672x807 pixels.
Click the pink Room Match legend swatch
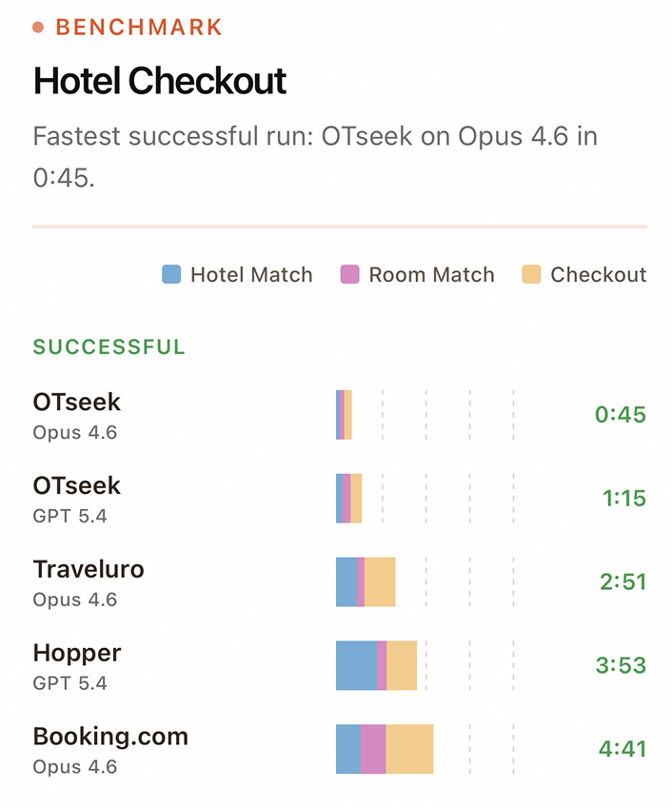pyautogui.click(x=349, y=275)
